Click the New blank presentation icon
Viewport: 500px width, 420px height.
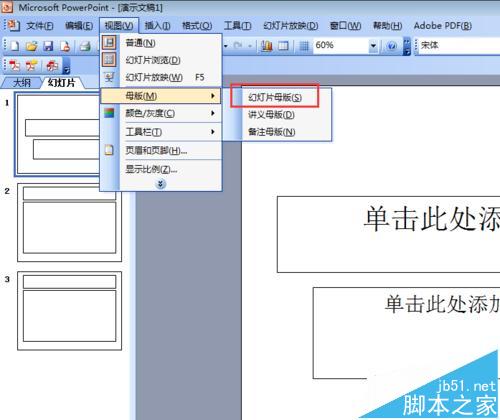tap(15, 46)
